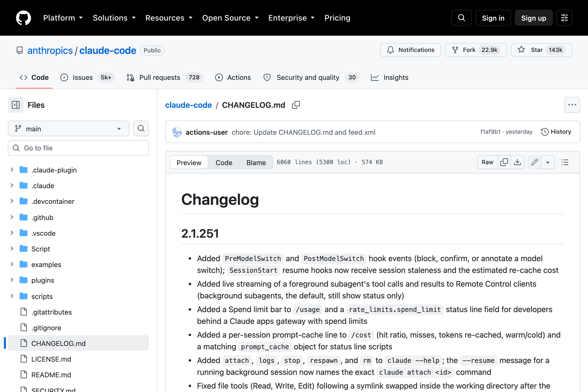Click the Sign up button

(x=534, y=18)
